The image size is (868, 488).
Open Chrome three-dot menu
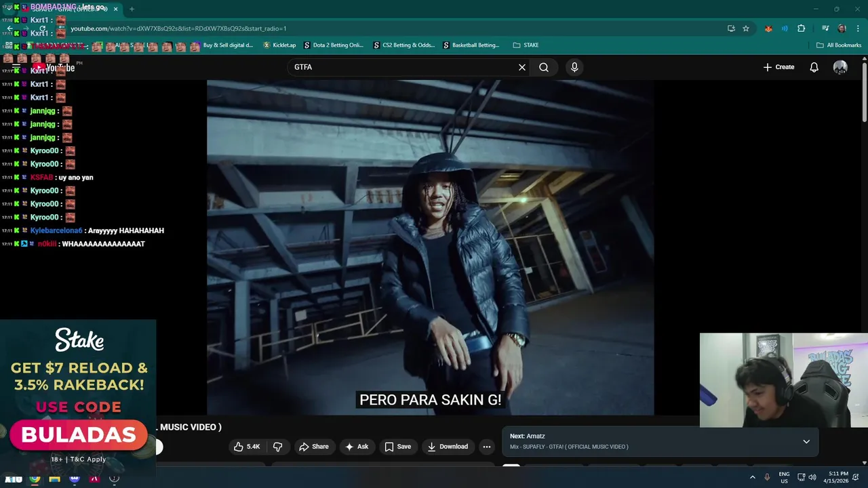[x=856, y=28]
